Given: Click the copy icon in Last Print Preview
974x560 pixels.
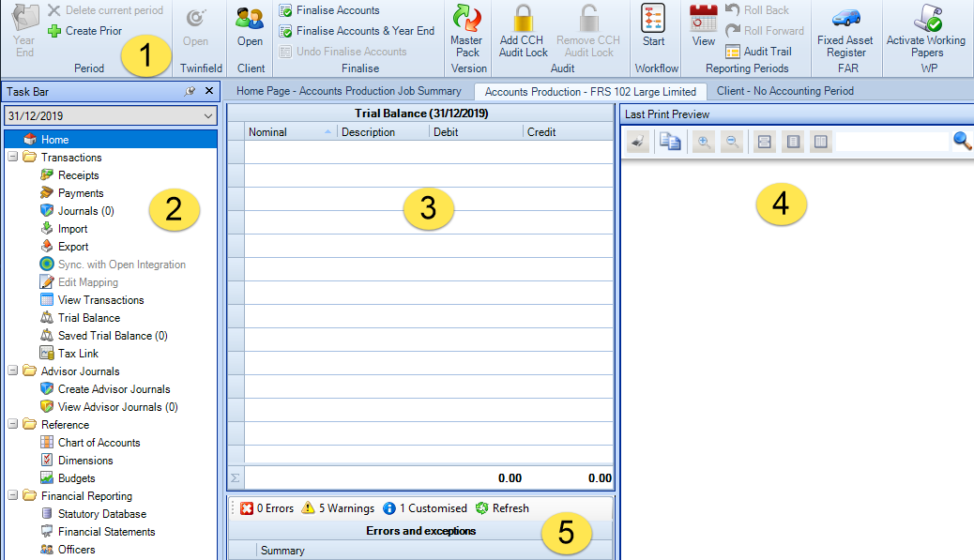Looking at the screenshot, I should point(670,142).
